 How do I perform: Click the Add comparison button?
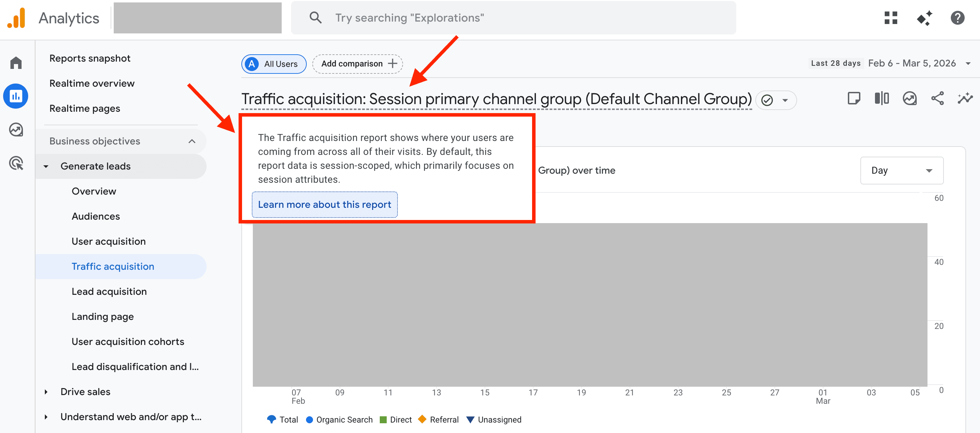(x=358, y=64)
